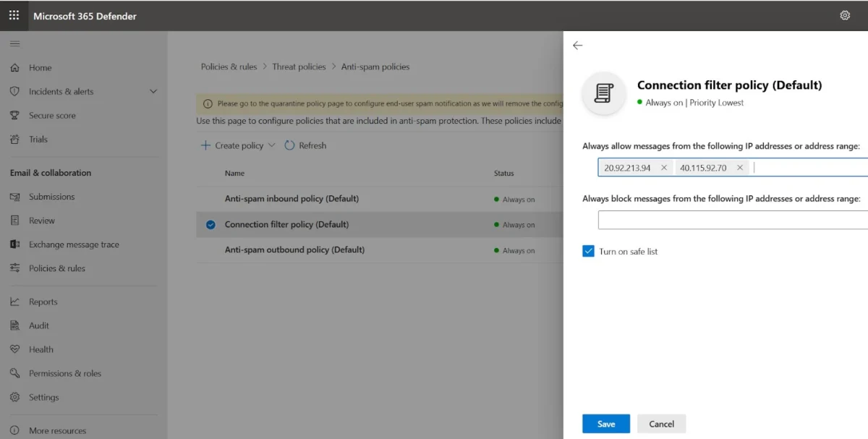Click the back arrow in policy panel

point(577,46)
